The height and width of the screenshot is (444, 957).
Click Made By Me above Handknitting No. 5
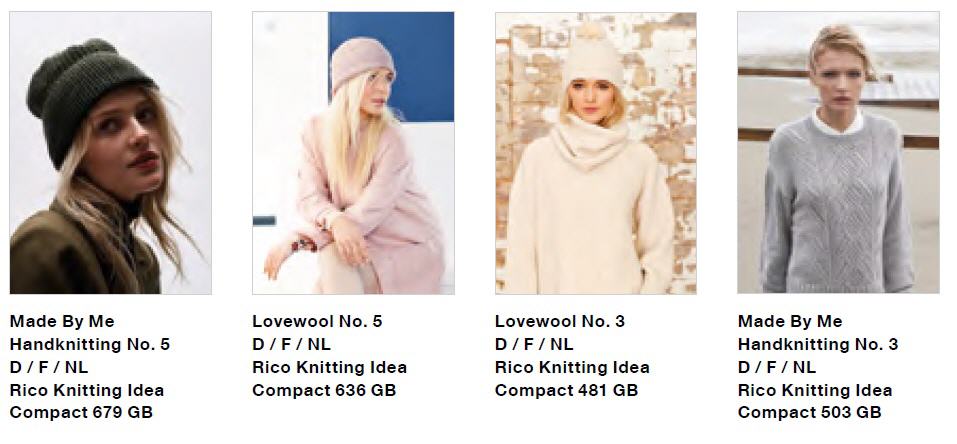[x=62, y=321]
